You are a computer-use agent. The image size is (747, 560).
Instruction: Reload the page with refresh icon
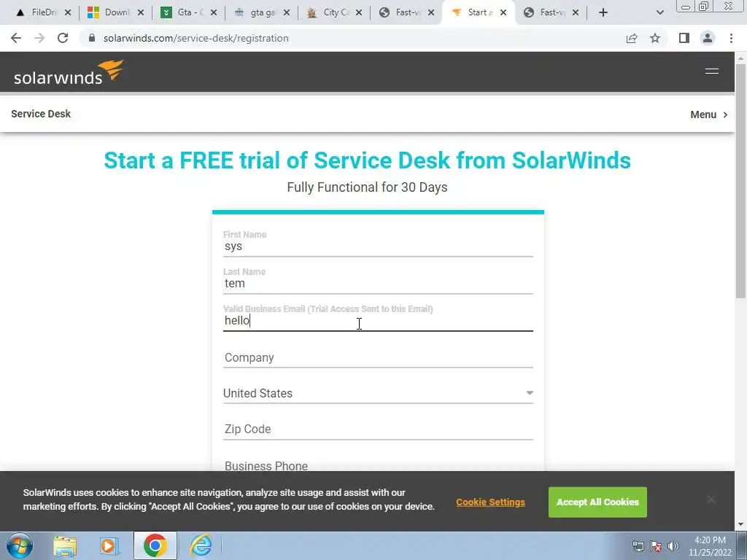tap(63, 38)
